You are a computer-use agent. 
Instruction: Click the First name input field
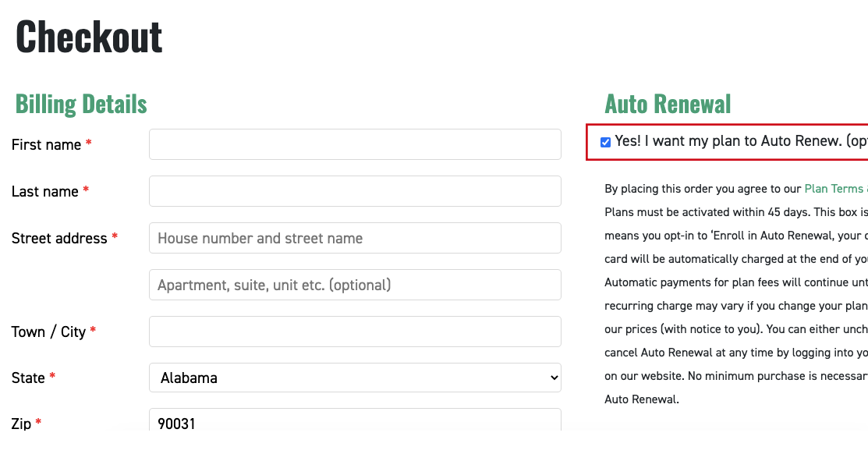coord(355,144)
